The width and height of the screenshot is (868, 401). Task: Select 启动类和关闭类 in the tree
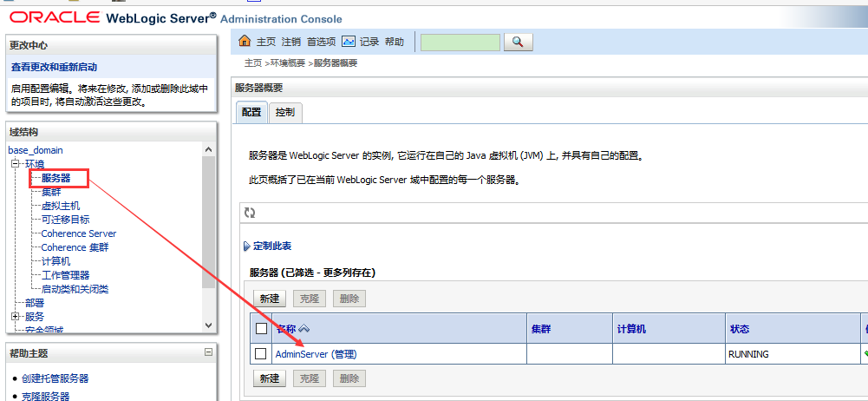point(75,289)
